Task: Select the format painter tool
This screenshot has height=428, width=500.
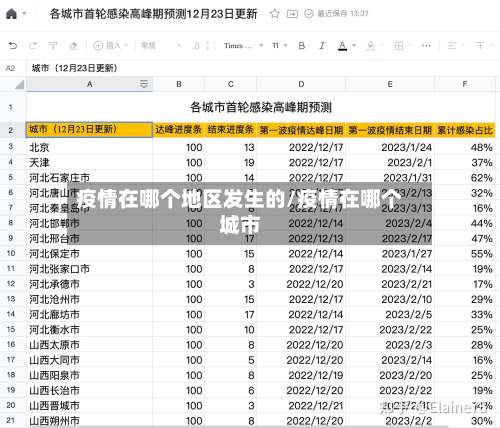Action: pyautogui.click(x=53, y=46)
